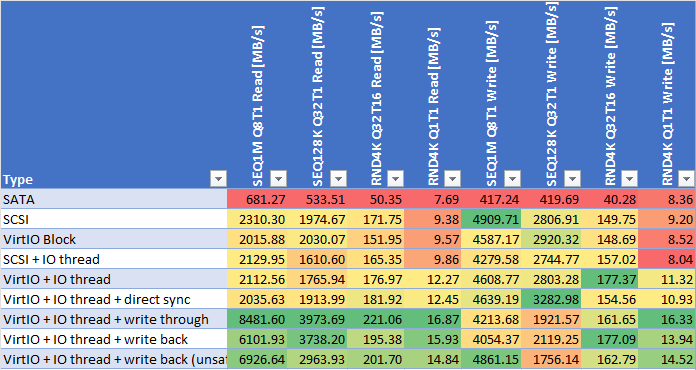
Task: Open SEQ128K Q32T1 Write filter dropdown
Action: coord(572,179)
